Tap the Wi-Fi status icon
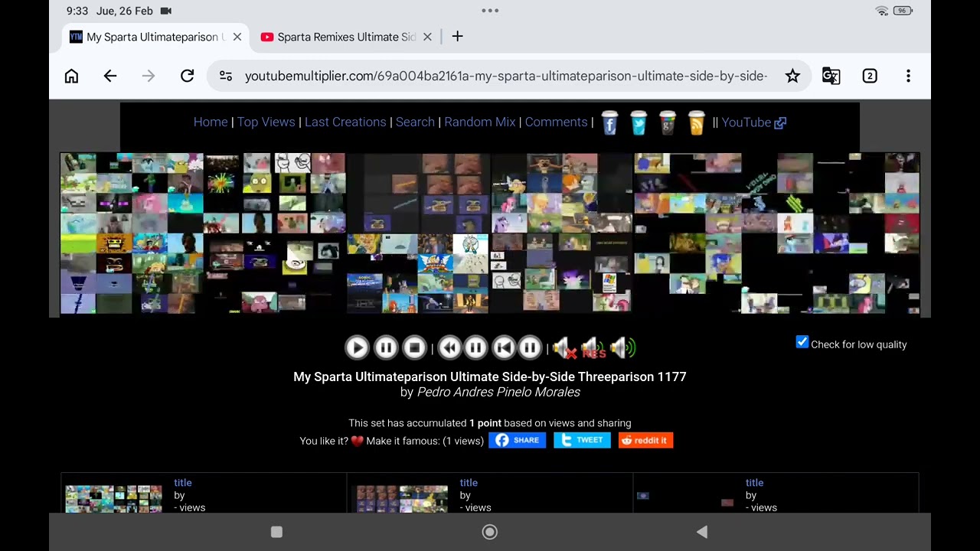The image size is (980, 551). (x=882, y=11)
